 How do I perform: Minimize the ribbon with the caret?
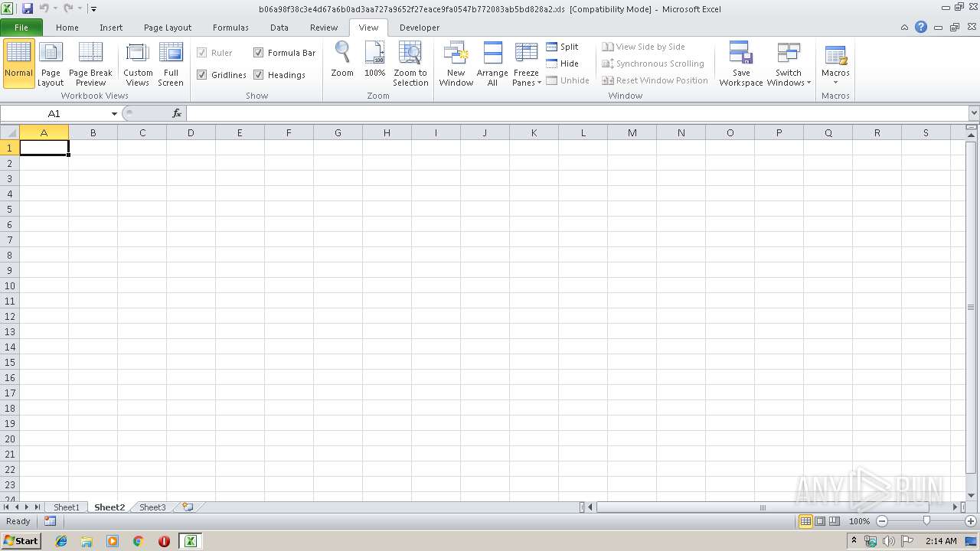[905, 27]
